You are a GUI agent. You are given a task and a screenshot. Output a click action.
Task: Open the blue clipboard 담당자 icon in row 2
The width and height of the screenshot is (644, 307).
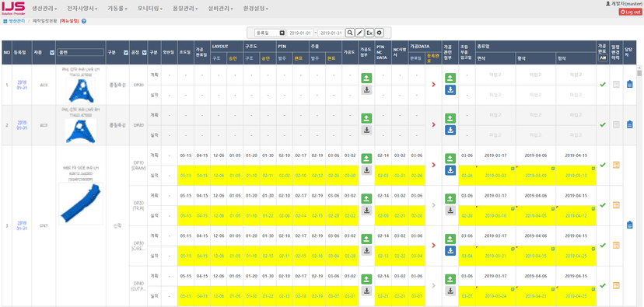(629, 124)
